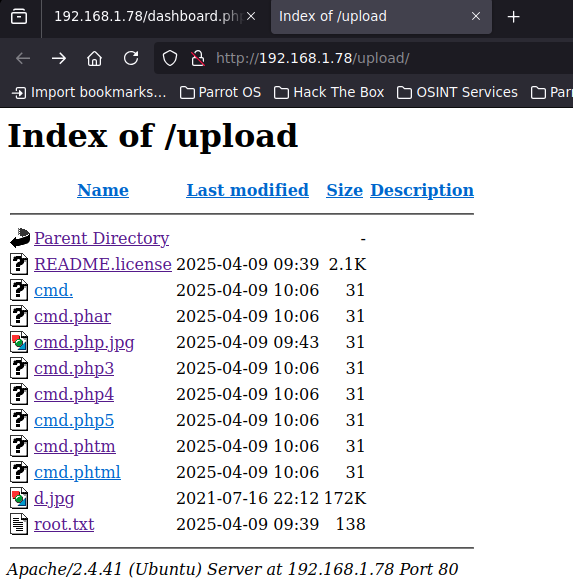Click Import bookmarks in the toolbar
The image size is (573, 587).
(x=89, y=92)
